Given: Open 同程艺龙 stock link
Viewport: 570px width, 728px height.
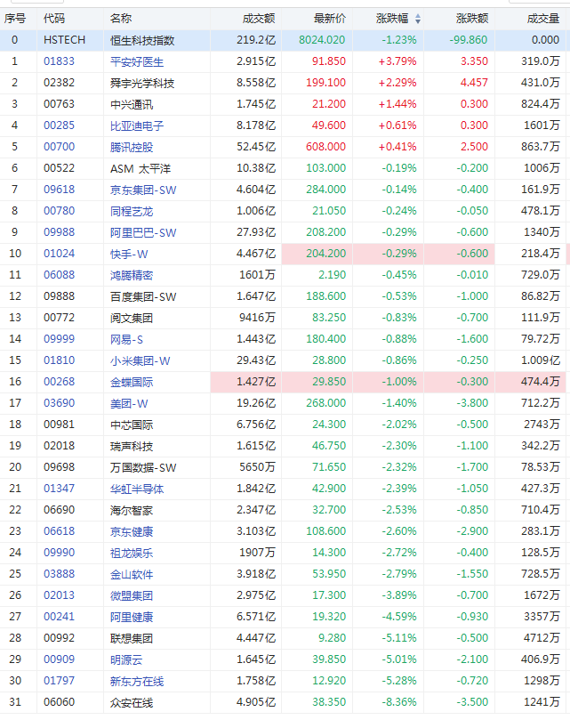Looking at the screenshot, I should pos(132,211).
